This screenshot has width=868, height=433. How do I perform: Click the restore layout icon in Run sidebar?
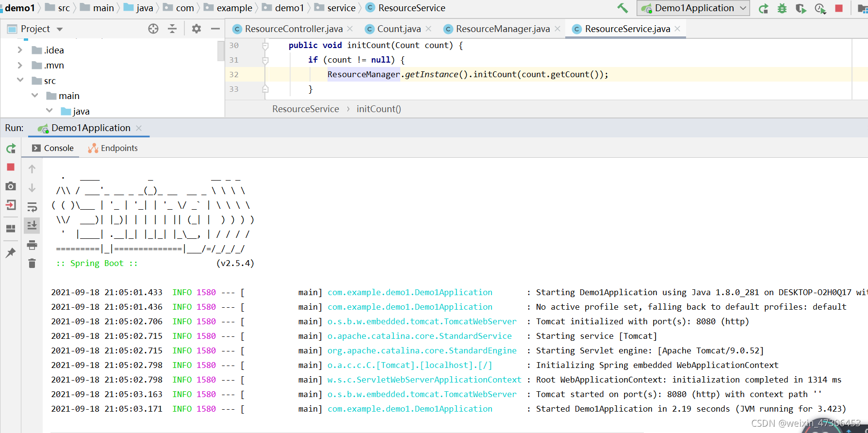tap(11, 228)
